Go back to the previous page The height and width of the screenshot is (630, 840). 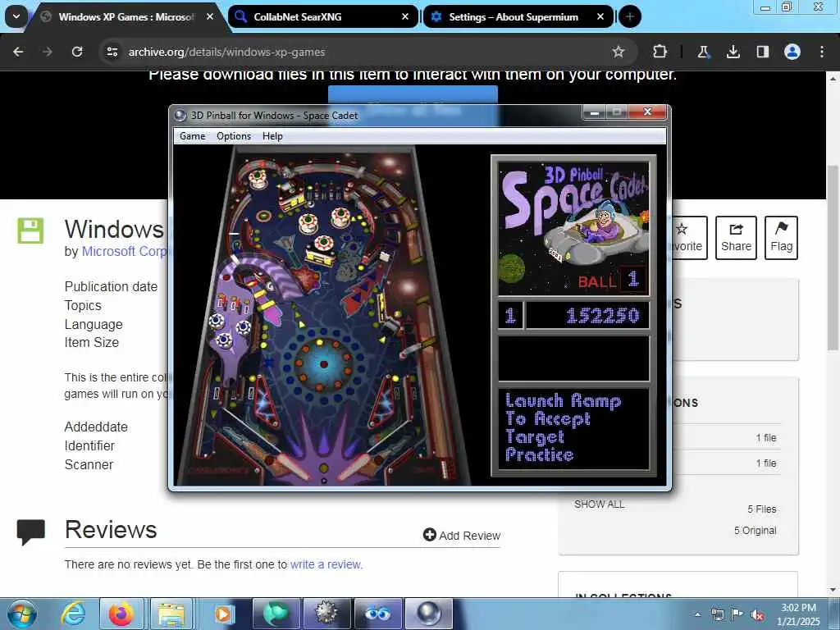tap(18, 52)
